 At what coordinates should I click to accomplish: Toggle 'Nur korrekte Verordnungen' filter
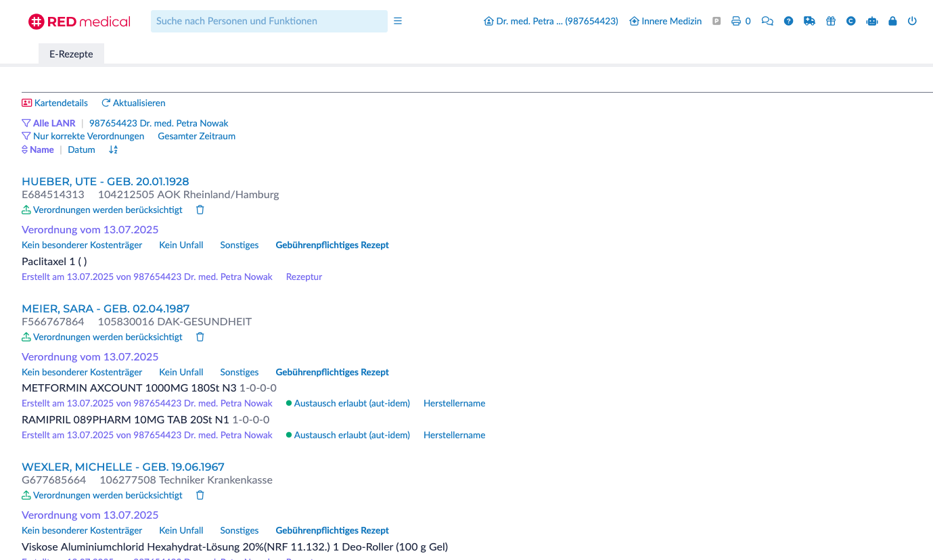83,136
